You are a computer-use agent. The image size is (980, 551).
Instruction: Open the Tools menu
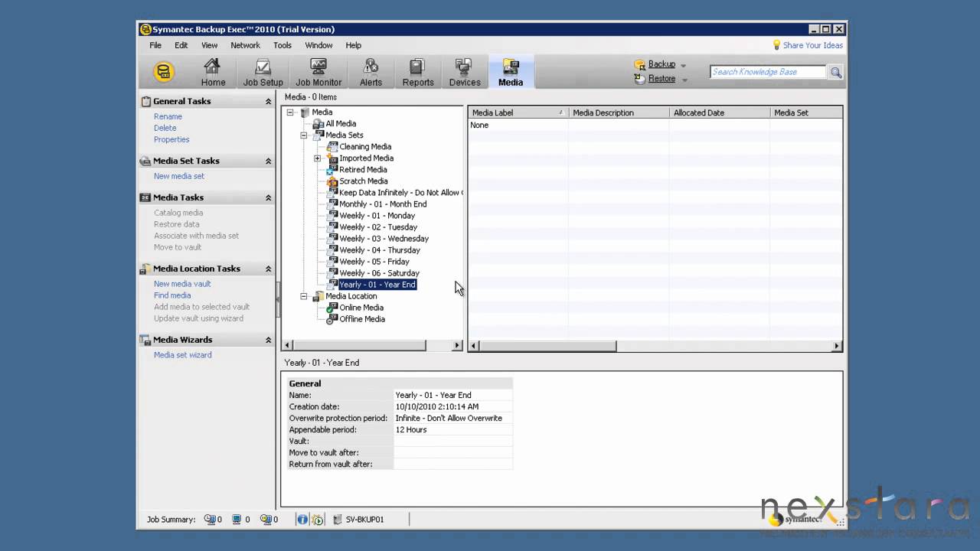pyautogui.click(x=282, y=45)
